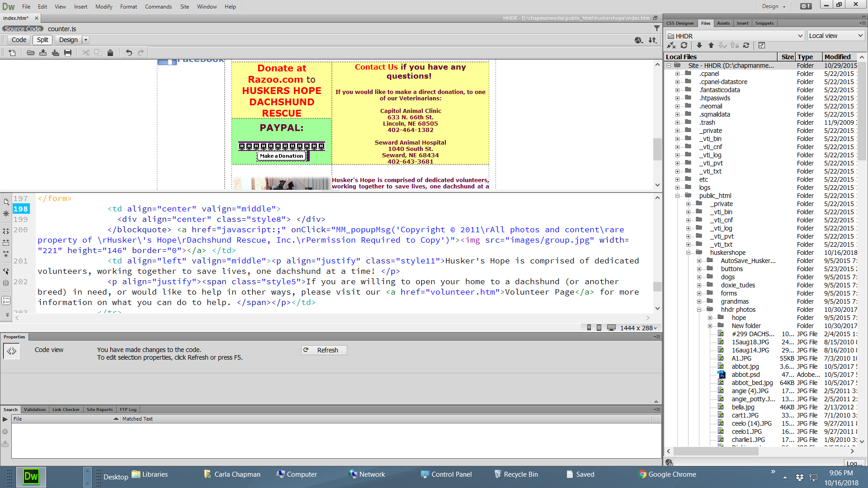Click the Paste clipboard icon
Viewport: 868px width, 488px height.
click(110, 53)
